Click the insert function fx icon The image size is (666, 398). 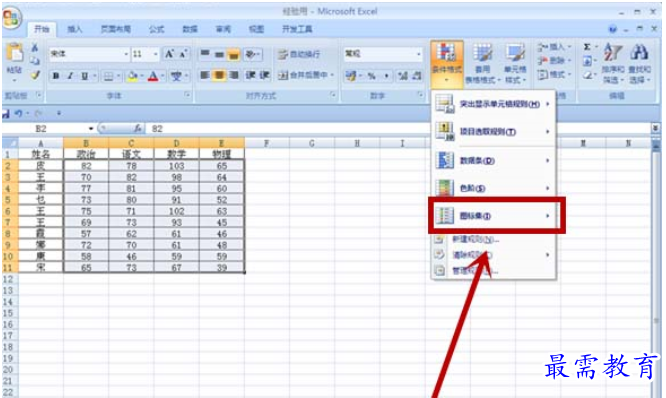point(138,128)
